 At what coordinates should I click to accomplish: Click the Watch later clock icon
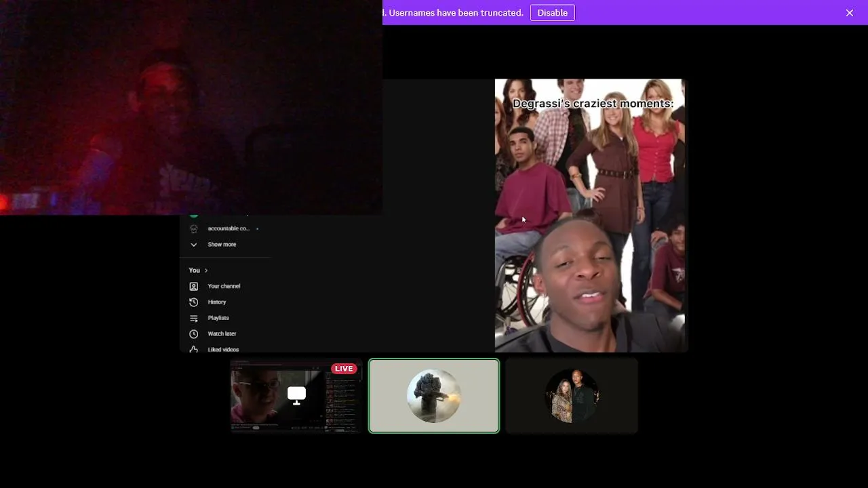193,334
